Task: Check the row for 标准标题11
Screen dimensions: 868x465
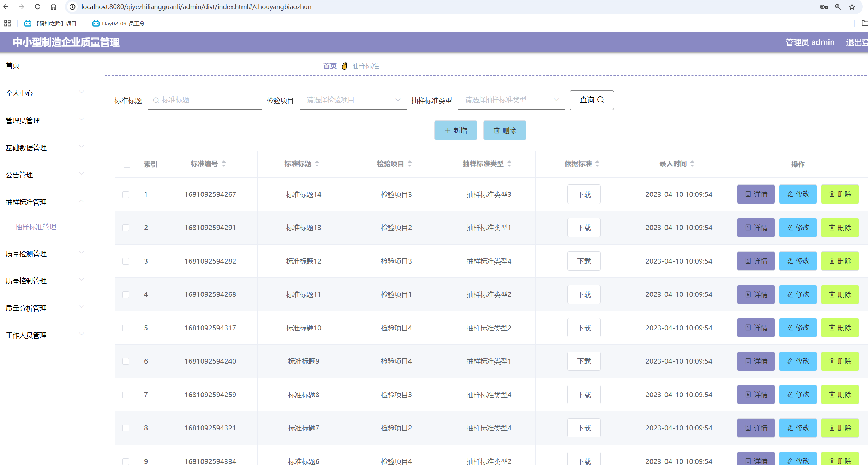Action: tap(126, 294)
